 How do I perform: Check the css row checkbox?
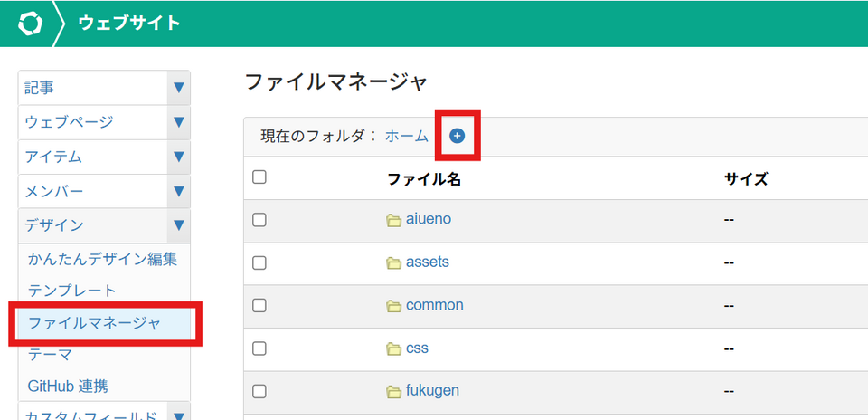(x=259, y=348)
